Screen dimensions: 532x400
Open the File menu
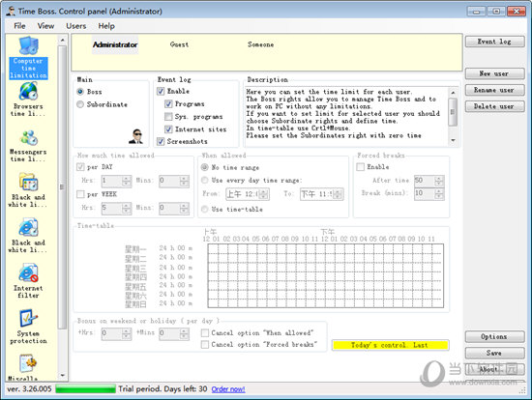click(x=19, y=26)
